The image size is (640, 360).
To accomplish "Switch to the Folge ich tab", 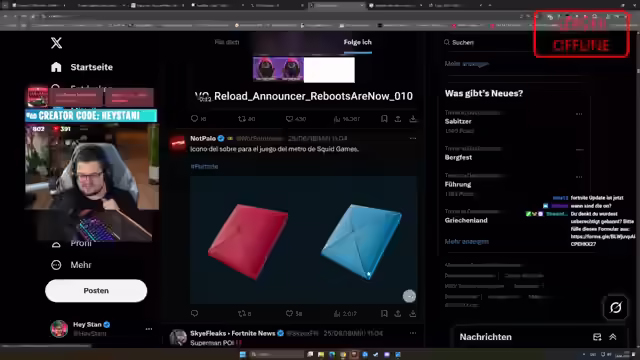I will [x=358, y=42].
